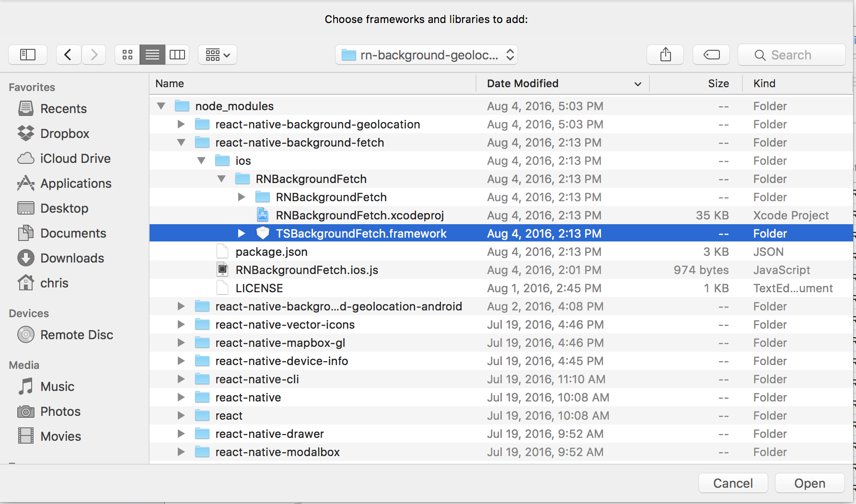Click the TextEd...ument kind cell
This screenshot has height=504, width=856.
(x=793, y=288)
